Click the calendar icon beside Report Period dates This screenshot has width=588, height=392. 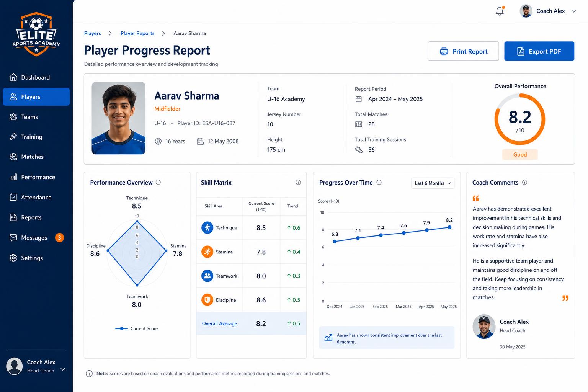pyautogui.click(x=359, y=99)
